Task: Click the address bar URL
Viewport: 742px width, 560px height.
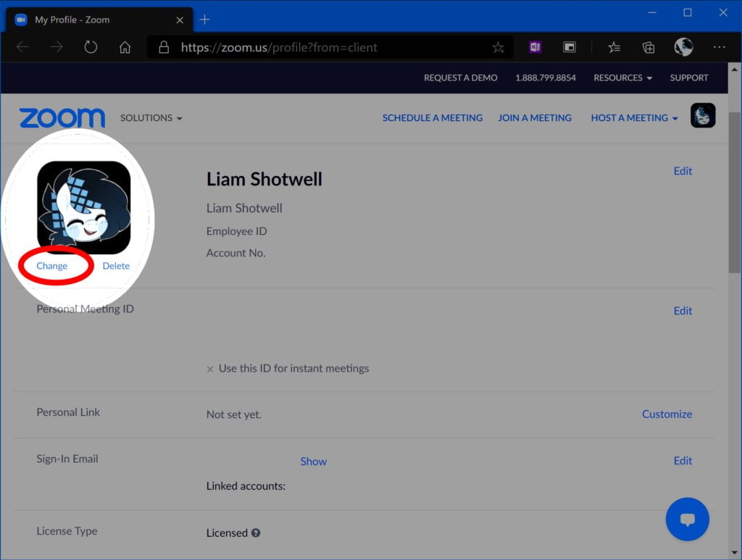Action: coord(279,47)
